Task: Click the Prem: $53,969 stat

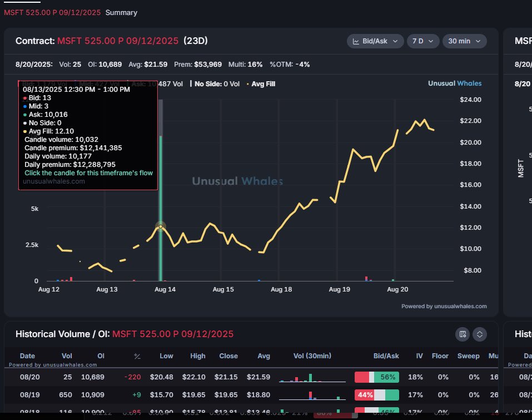Action: tap(198, 65)
